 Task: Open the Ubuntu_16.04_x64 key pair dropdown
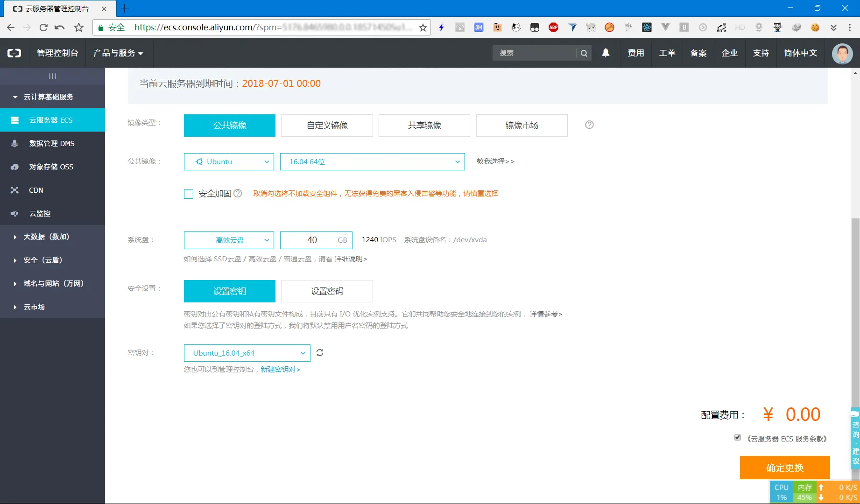[247, 353]
